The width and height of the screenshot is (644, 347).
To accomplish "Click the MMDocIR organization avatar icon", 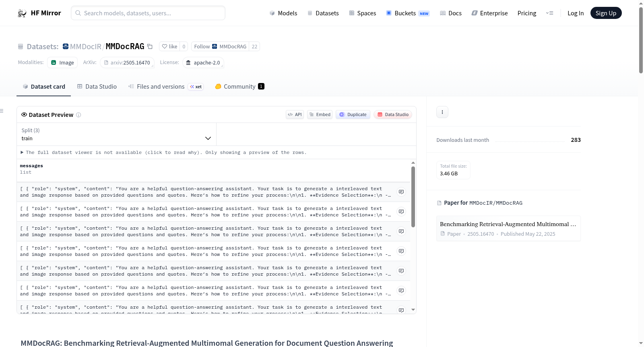I will [66, 46].
